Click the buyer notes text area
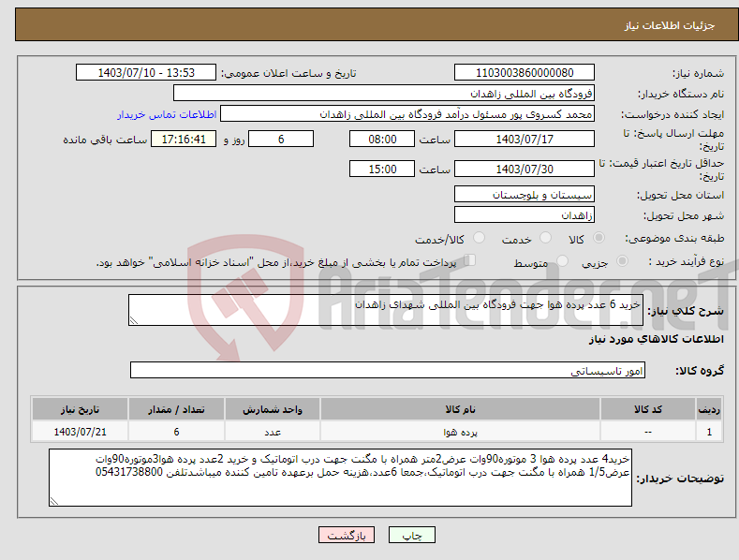Image resolution: width=739 pixels, height=560 pixels. (340, 478)
